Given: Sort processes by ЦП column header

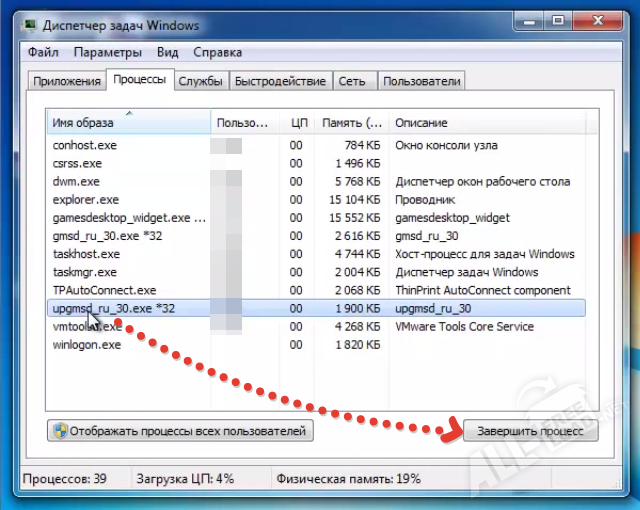Looking at the screenshot, I should click(x=298, y=123).
